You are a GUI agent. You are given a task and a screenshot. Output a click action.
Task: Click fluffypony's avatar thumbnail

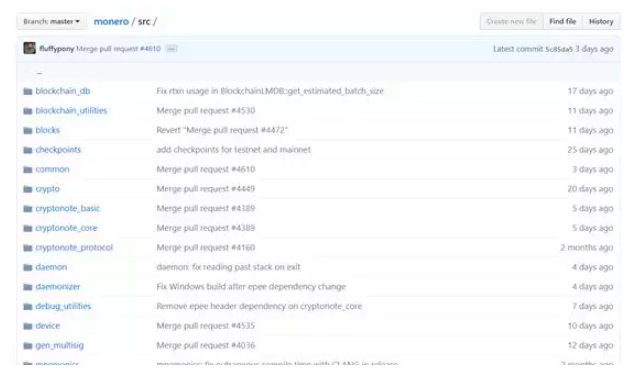[x=30, y=48]
